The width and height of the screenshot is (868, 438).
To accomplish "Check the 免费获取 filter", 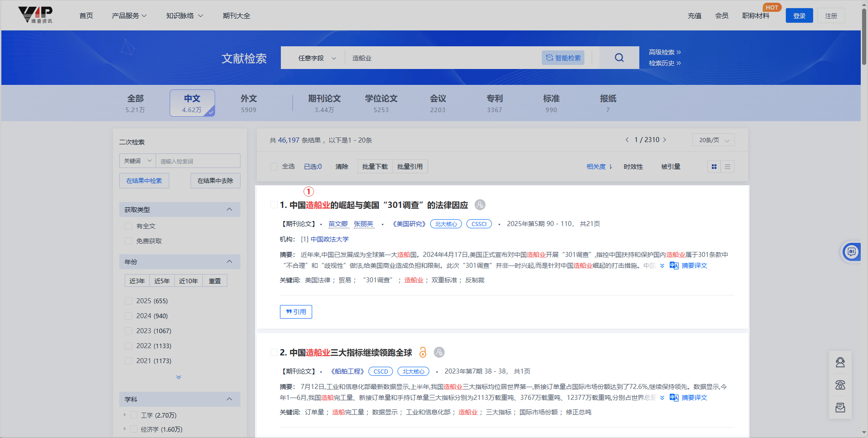I will [x=128, y=241].
